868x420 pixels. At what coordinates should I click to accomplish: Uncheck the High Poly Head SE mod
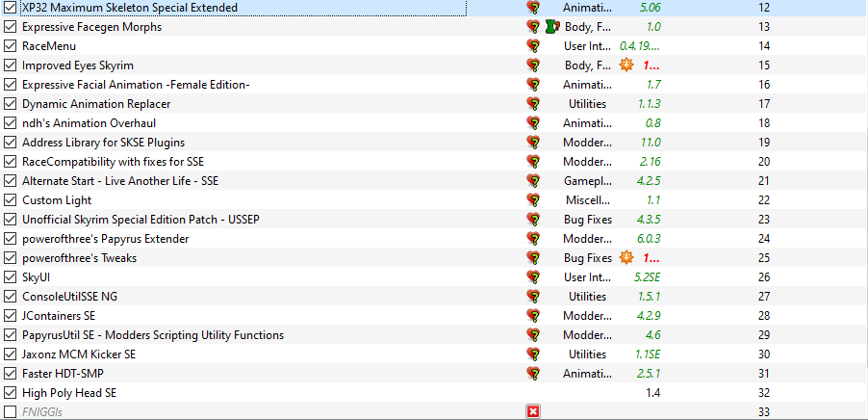click(x=10, y=393)
